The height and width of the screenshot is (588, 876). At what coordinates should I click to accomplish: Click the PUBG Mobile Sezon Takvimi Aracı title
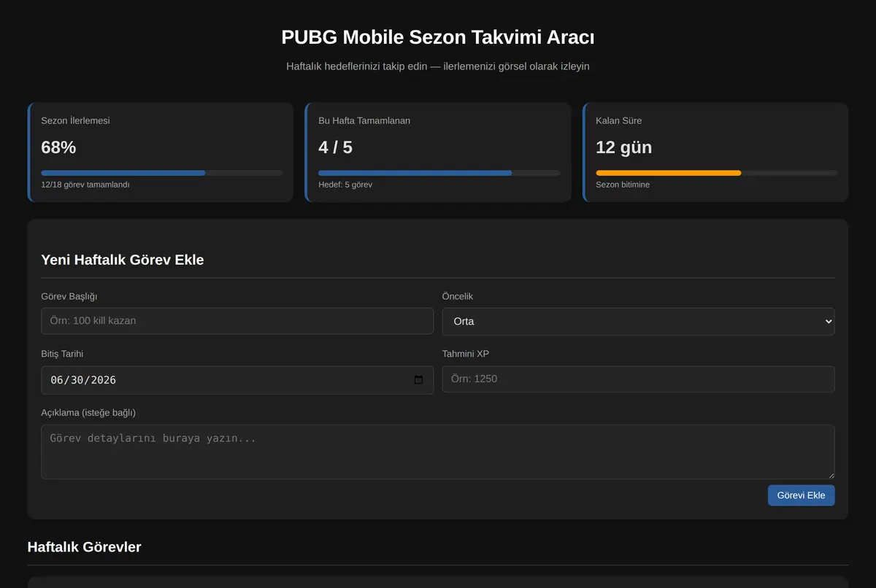click(x=438, y=37)
